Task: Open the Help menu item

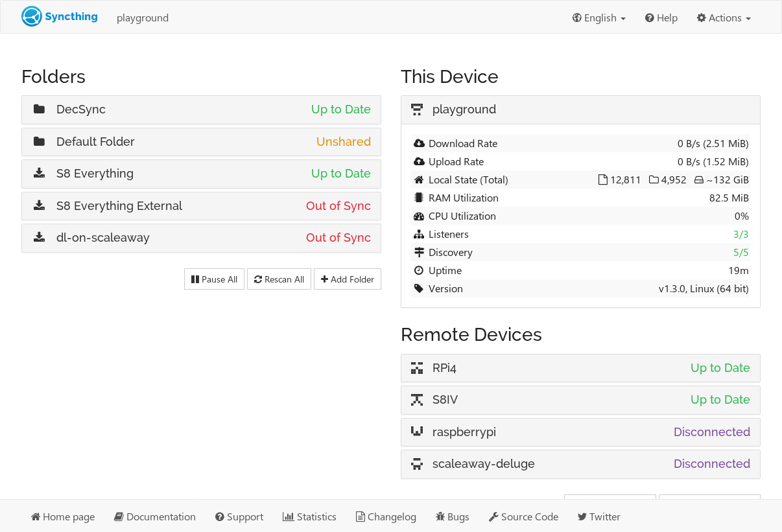Action: (x=661, y=18)
